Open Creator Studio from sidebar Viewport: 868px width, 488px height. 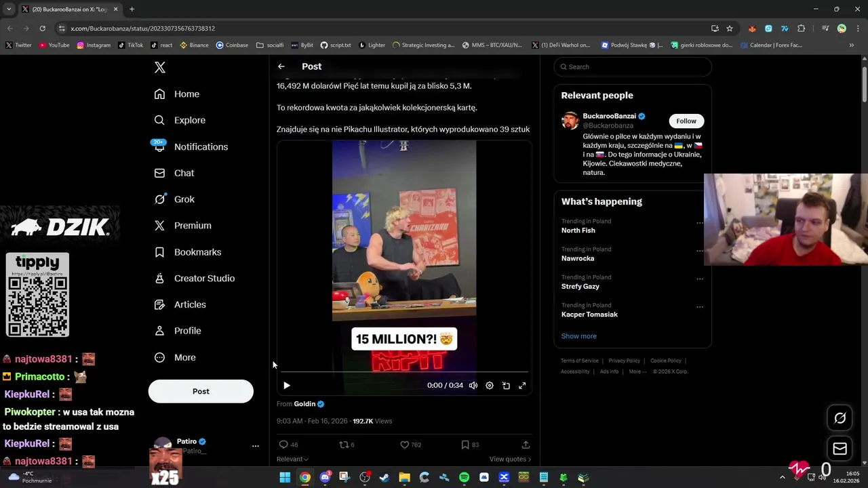pos(195,279)
